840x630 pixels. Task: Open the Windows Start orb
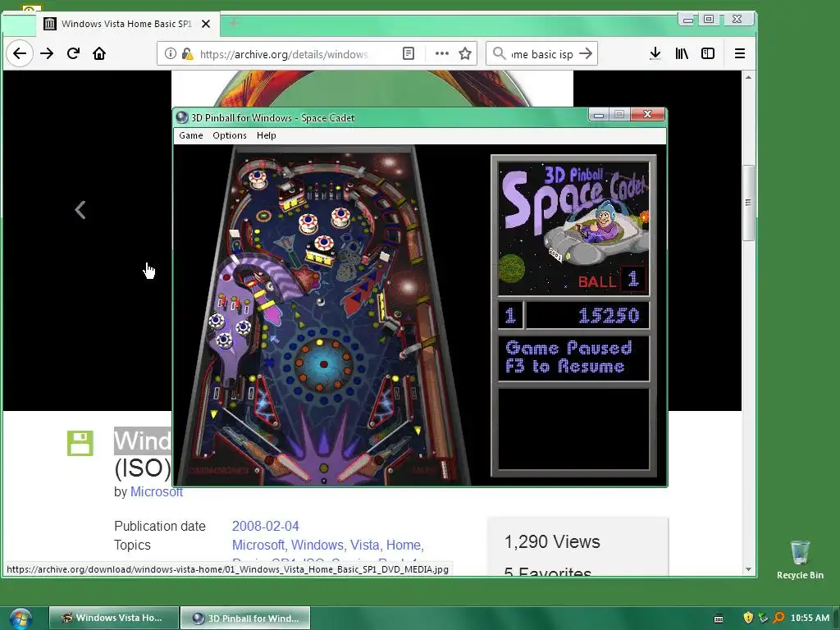click(x=21, y=619)
